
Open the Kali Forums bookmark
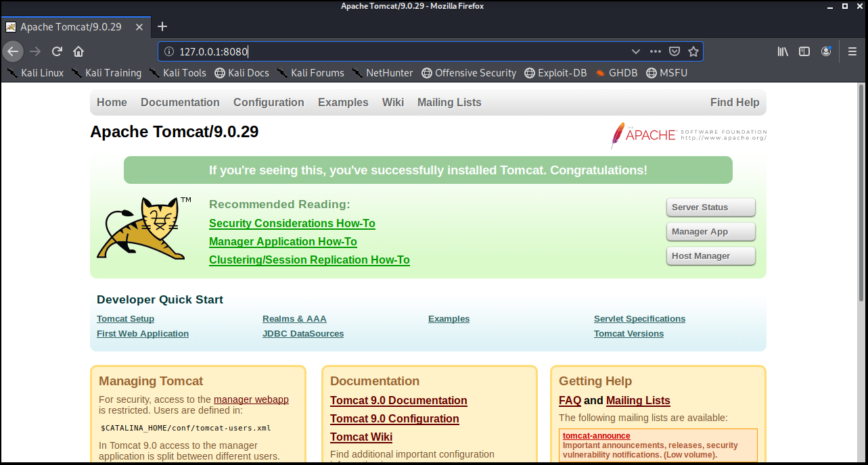pos(311,73)
